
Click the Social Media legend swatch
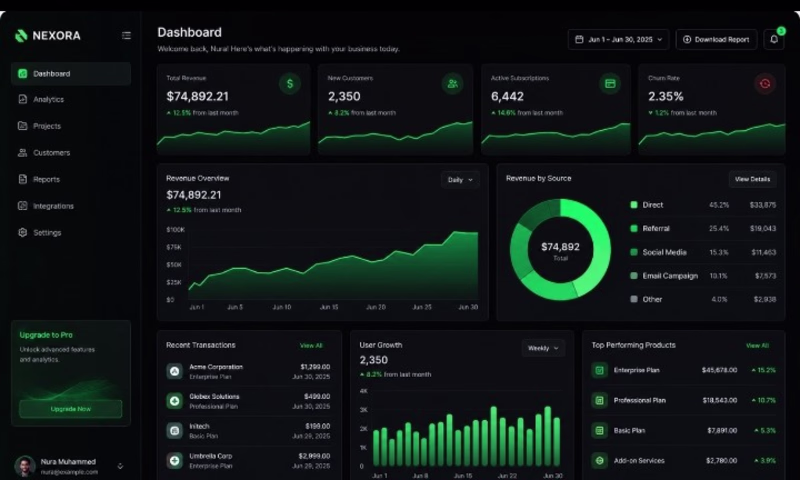634,252
